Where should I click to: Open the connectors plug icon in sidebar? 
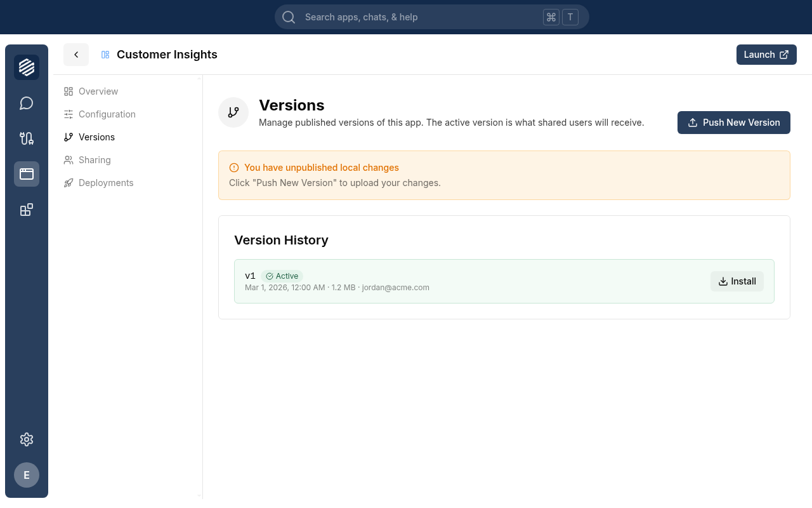tap(27, 138)
